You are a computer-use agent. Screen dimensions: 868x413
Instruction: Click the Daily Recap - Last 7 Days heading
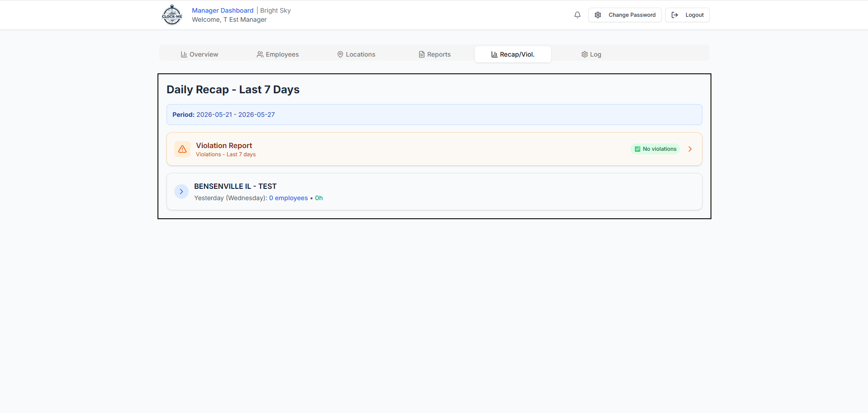pos(233,90)
